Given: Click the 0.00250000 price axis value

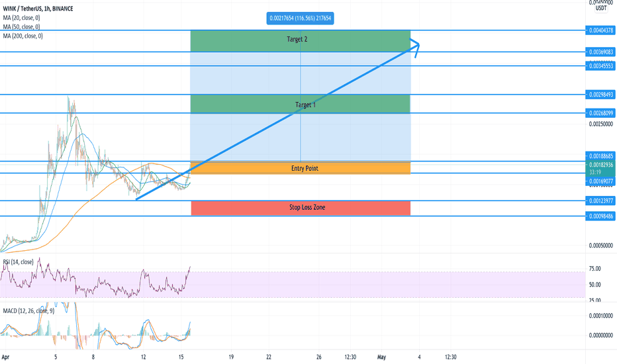Looking at the screenshot, I should [x=601, y=124].
